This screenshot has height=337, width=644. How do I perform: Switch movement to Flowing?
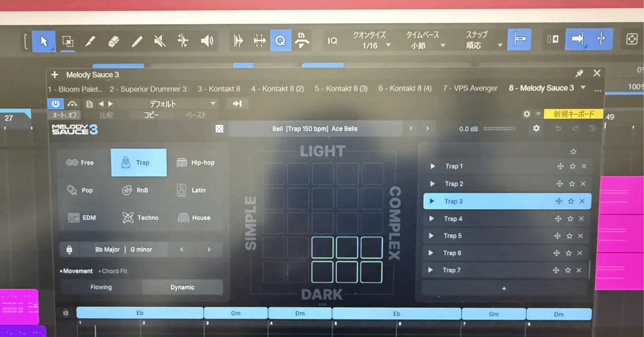point(101,287)
